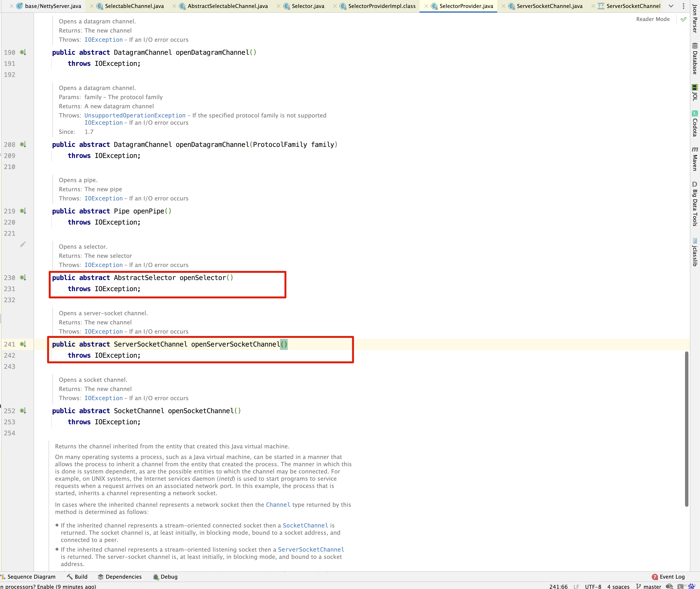Switch to the Selector.java tab
This screenshot has height=589, width=700.
[x=308, y=6]
